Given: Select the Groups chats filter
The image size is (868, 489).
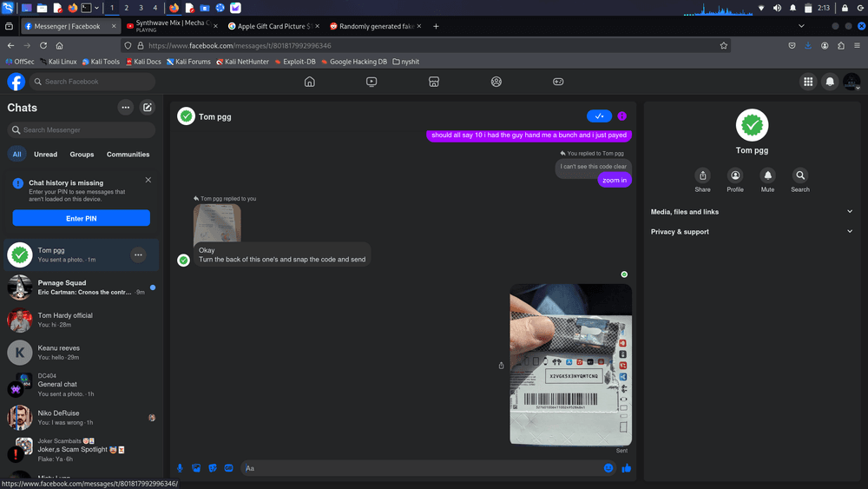Looking at the screenshot, I should click(x=82, y=154).
